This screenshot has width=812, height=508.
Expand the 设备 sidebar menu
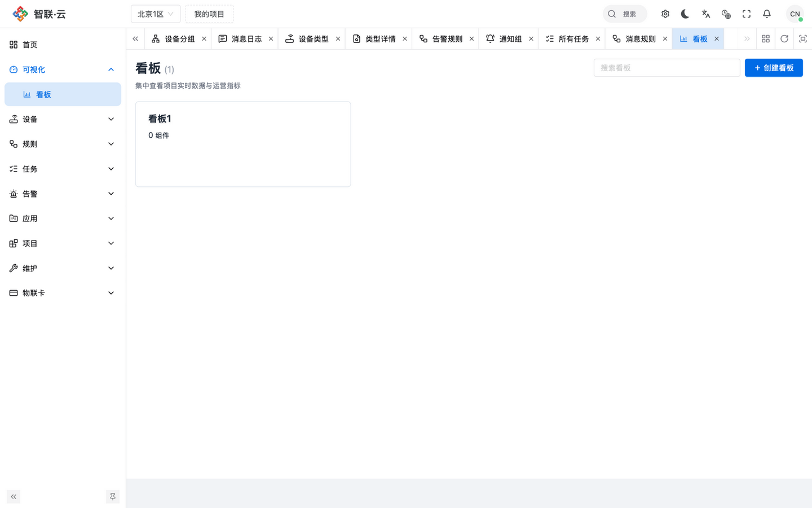(x=63, y=119)
